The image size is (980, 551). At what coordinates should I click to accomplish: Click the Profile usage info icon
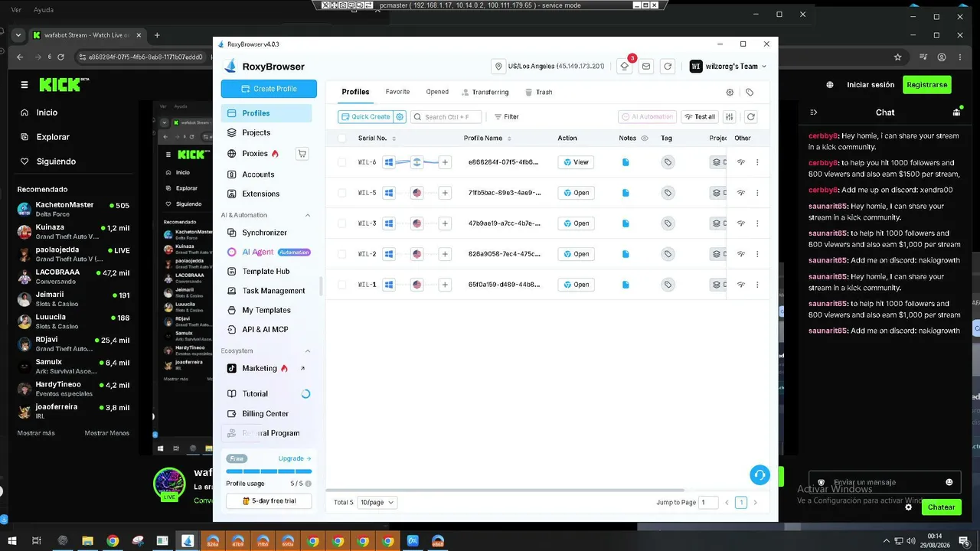pos(309,484)
